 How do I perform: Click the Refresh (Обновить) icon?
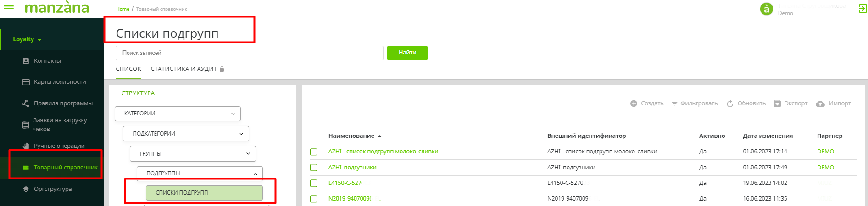click(x=730, y=103)
